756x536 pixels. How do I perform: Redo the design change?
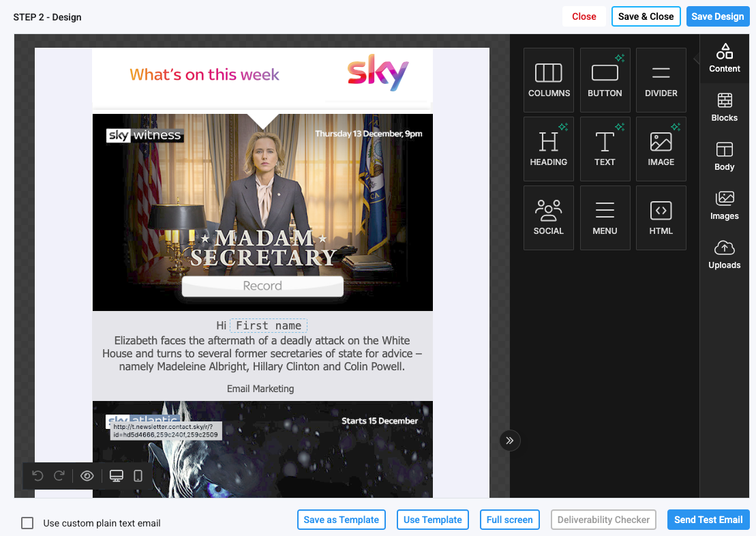(59, 476)
